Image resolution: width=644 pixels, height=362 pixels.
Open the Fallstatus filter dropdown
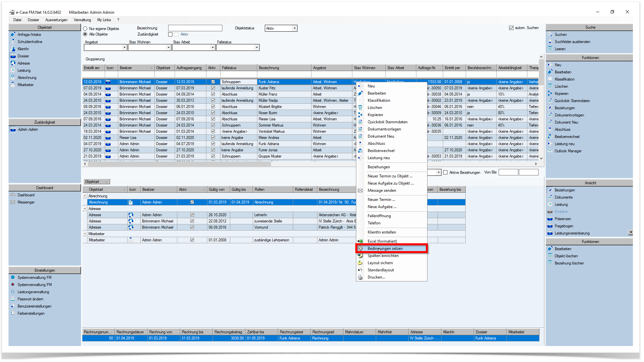[257, 47]
